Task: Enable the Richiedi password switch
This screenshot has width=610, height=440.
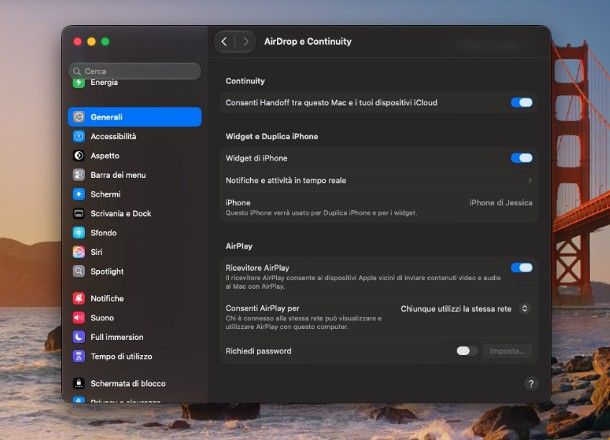Action: (466, 351)
